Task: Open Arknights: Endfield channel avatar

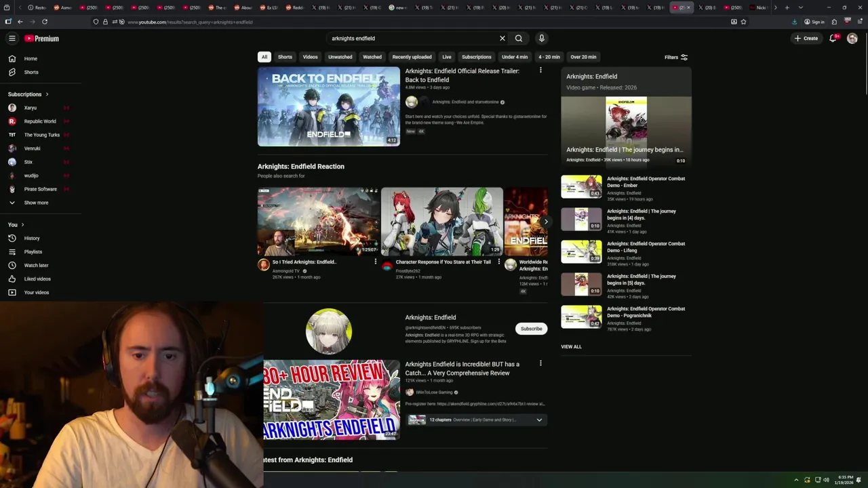Action: (x=329, y=331)
